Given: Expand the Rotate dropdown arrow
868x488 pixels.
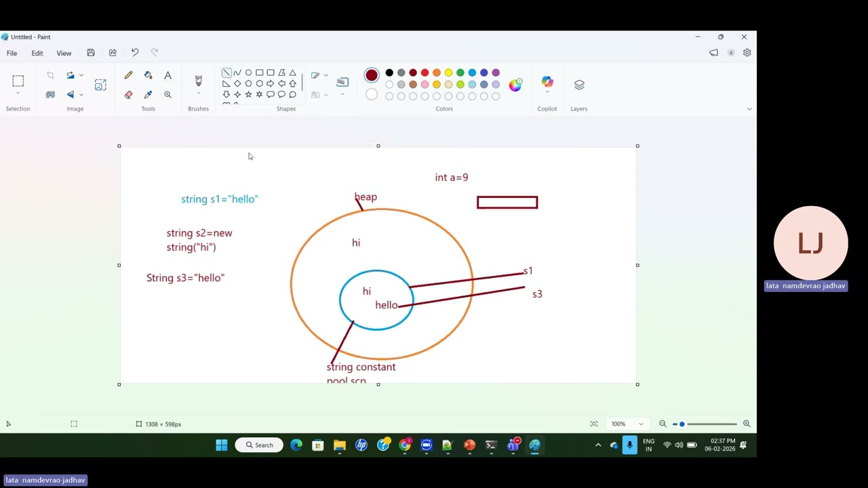Looking at the screenshot, I should coord(81,75).
